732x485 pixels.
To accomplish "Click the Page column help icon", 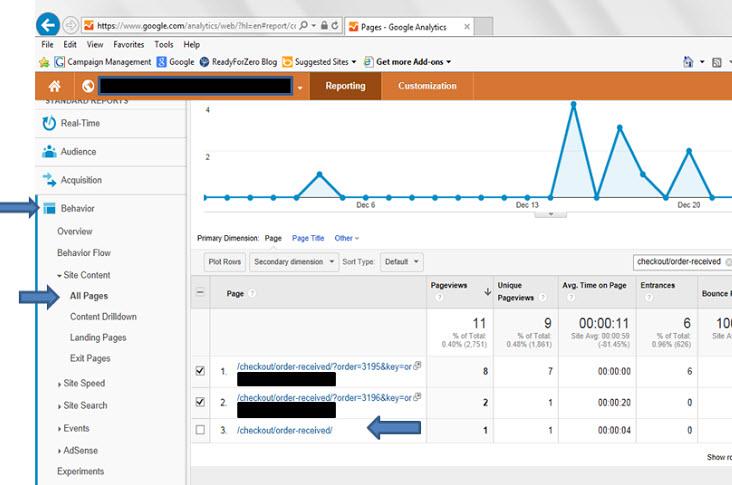I will tap(252, 294).
